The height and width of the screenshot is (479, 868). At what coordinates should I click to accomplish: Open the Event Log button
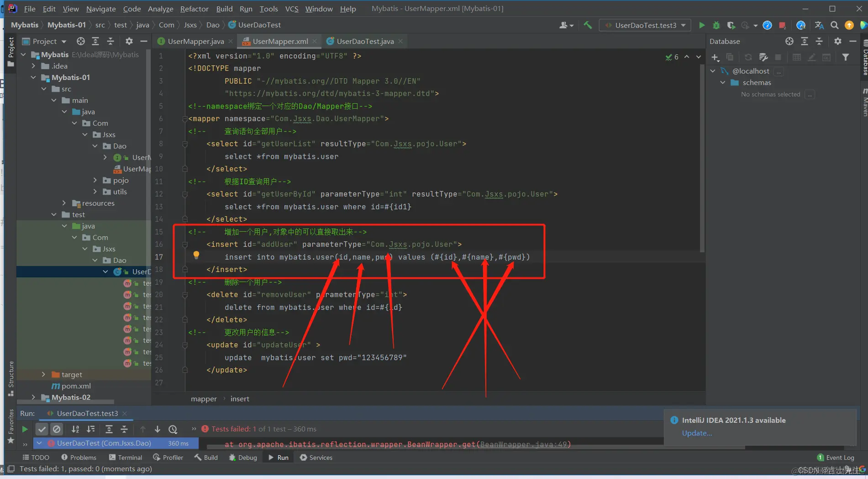(x=836, y=458)
